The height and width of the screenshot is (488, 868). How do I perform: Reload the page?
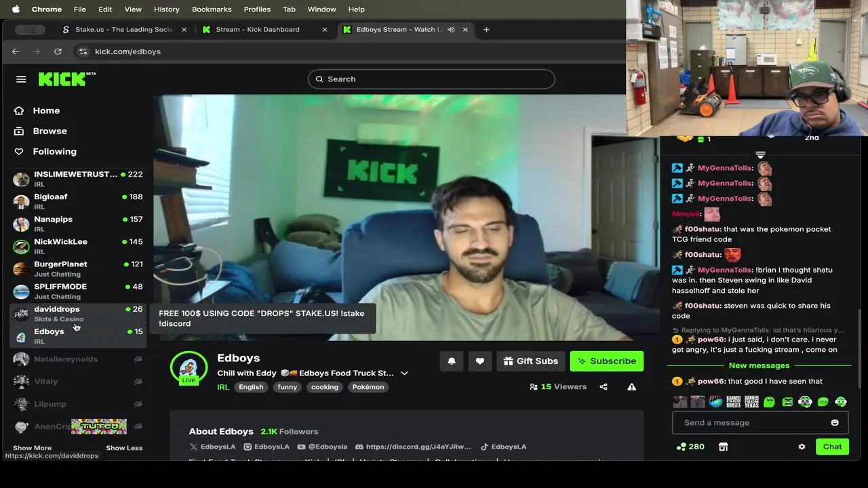(58, 52)
